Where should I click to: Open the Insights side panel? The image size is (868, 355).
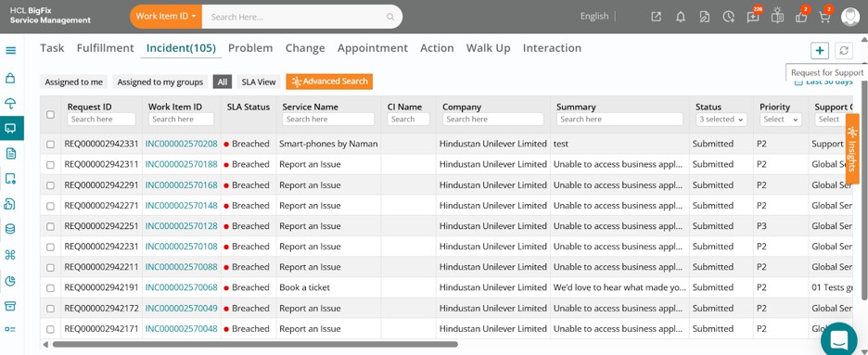[x=852, y=148]
